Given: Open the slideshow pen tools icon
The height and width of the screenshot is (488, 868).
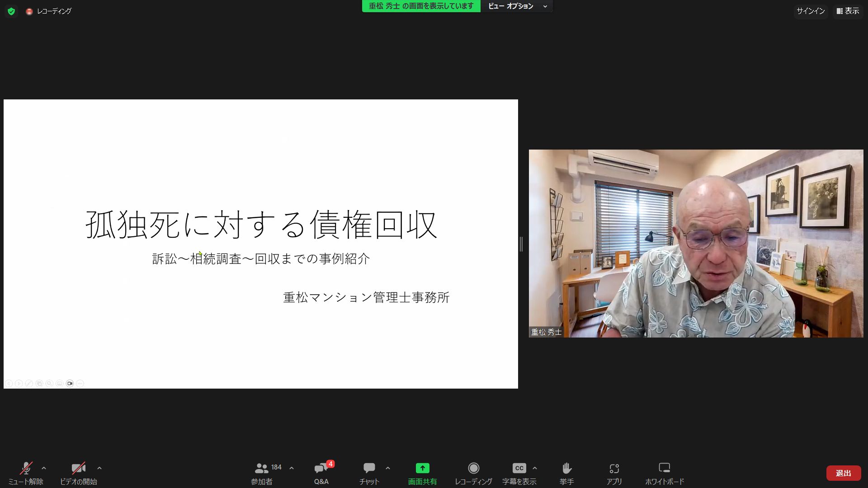Looking at the screenshot, I should pos(29,384).
